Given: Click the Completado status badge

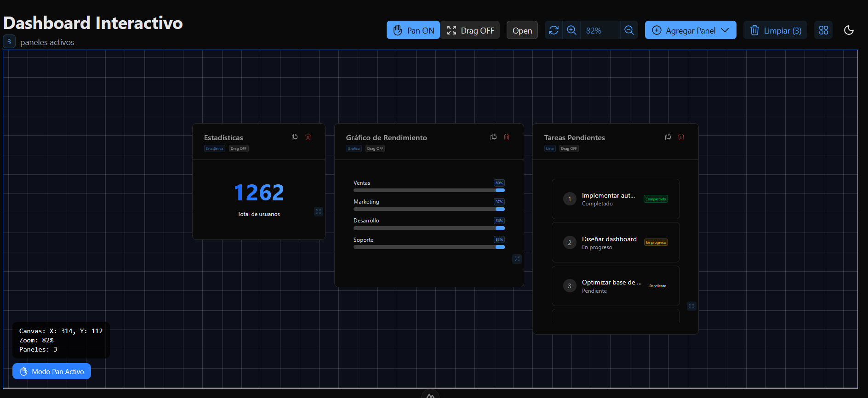Looking at the screenshot, I should click(656, 199).
